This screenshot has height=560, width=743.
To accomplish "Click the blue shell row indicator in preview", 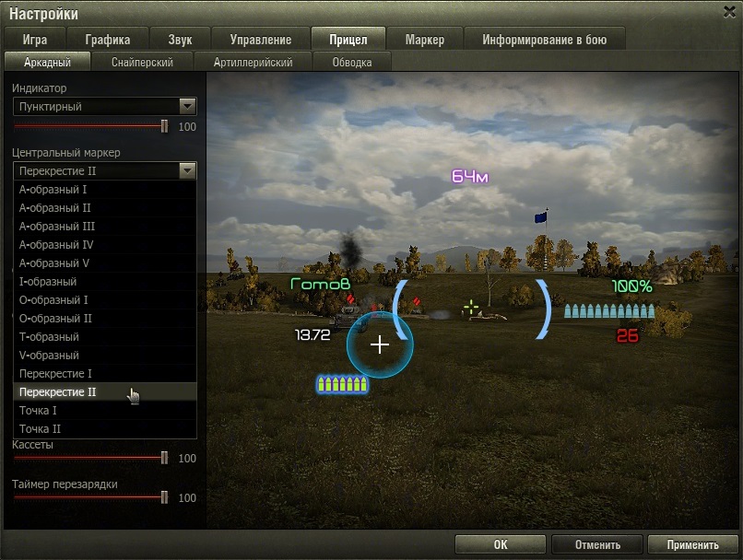I will tap(609, 311).
